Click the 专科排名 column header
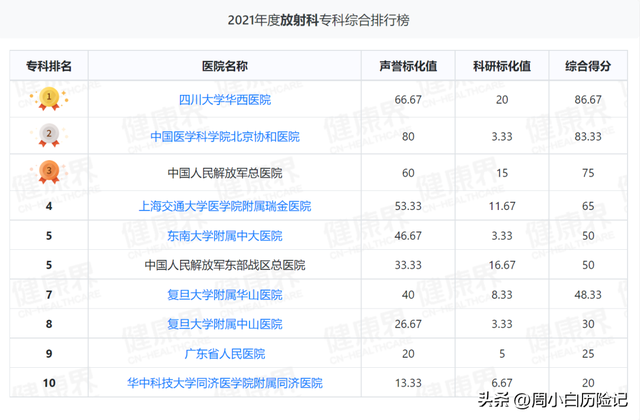640x420 pixels. coord(49,66)
